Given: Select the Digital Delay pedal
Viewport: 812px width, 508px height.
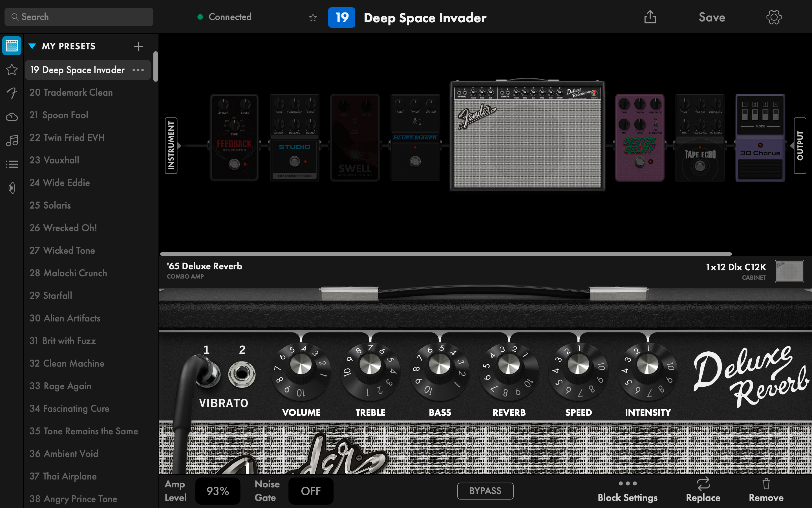Looking at the screenshot, I should [639, 137].
